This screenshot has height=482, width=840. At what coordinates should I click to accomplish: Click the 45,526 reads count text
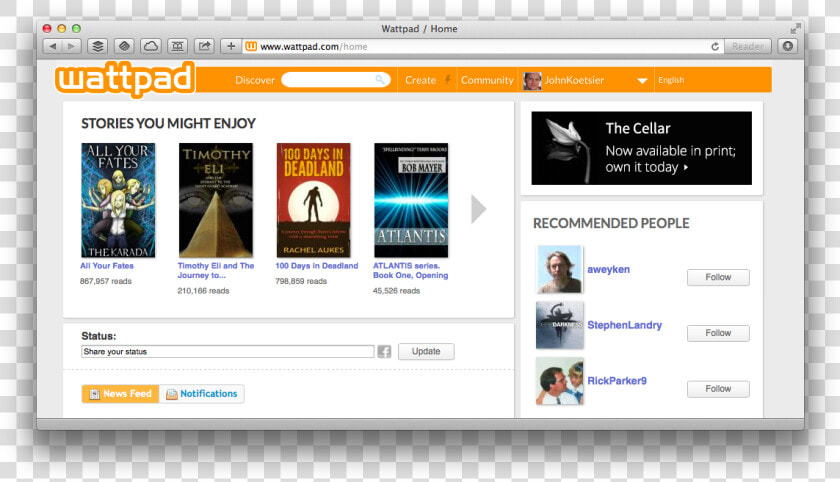click(x=396, y=291)
